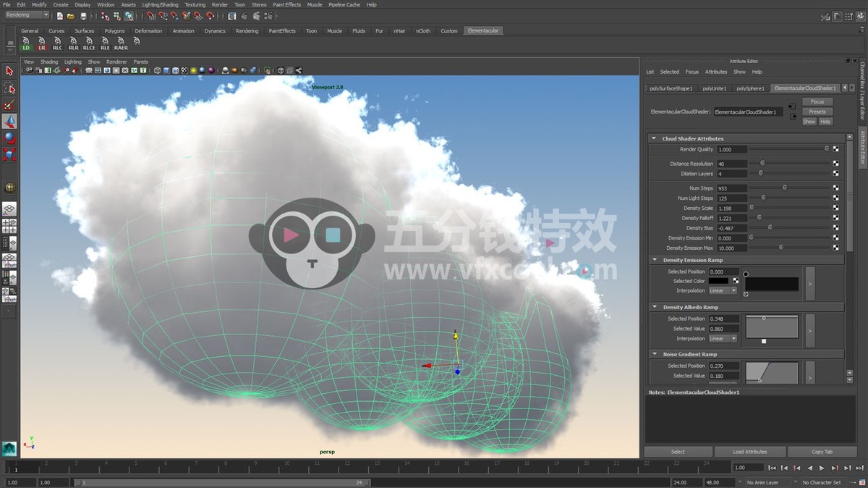Open Density Emission Ramp Interpolation dropdown

[x=723, y=291]
